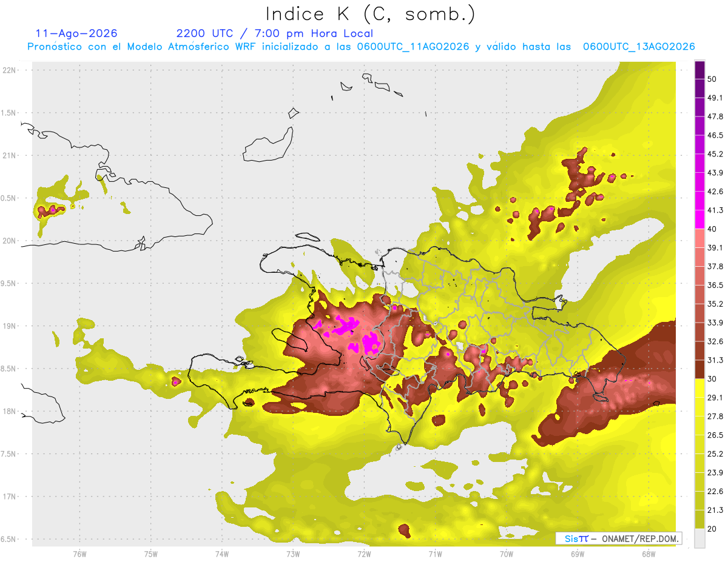Click the longitude axis label "75W"

pos(150,554)
